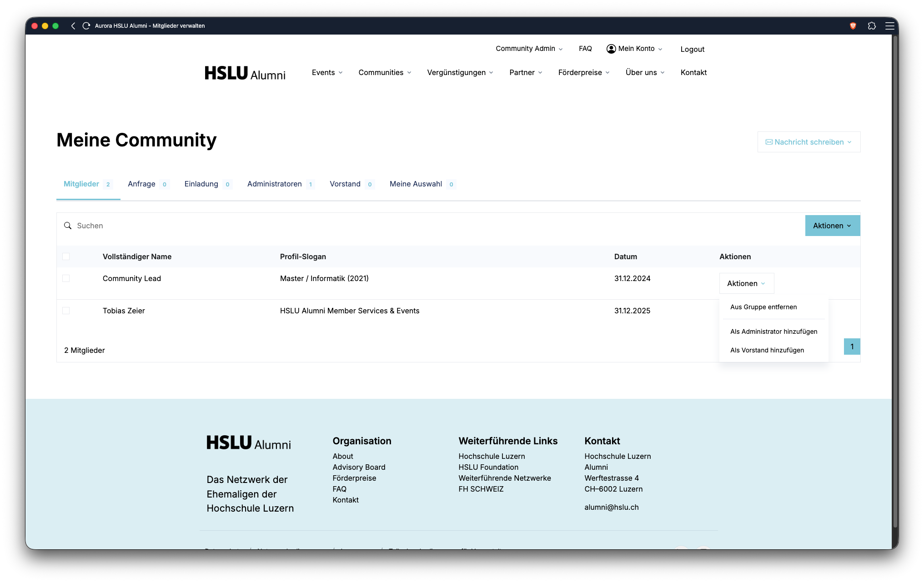Click the Logout link
This screenshot has width=924, height=583.
coord(692,49)
